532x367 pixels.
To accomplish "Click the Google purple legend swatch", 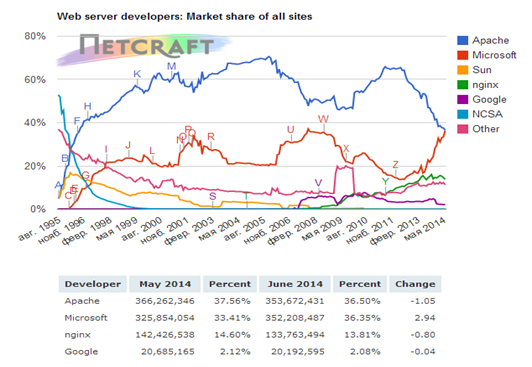I will (462, 99).
